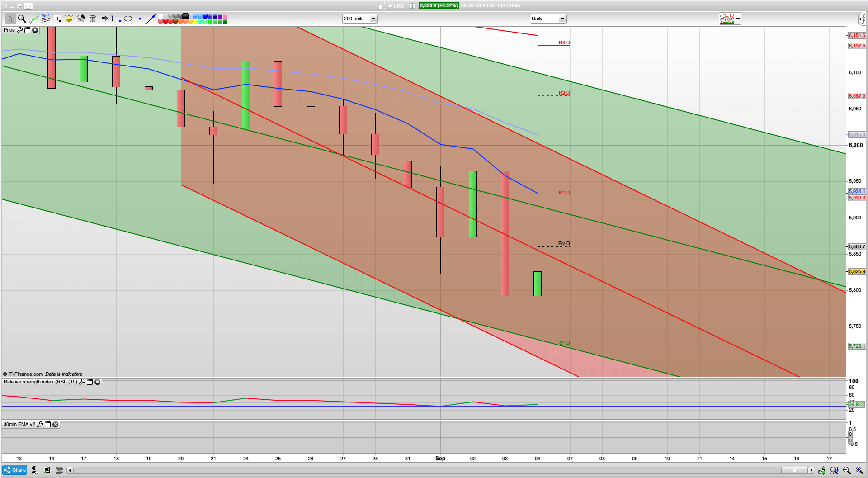Click the 5,860.7 price axis tag
Viewport: 868px width, 478px height.
(857, 246)
